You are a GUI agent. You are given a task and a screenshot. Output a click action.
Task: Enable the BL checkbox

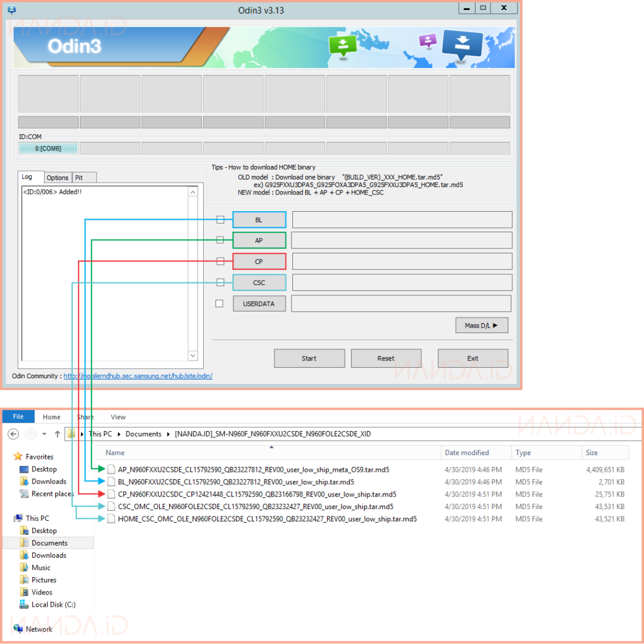point(220,220)
